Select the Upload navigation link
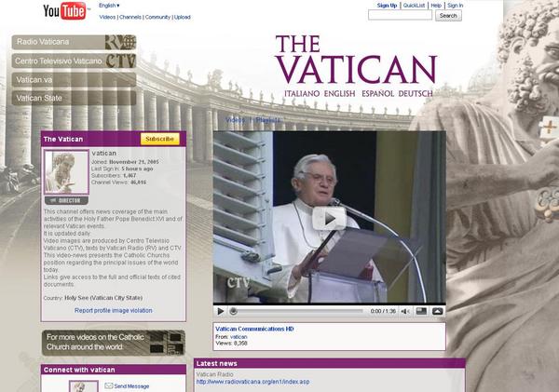 coord(183,17)
